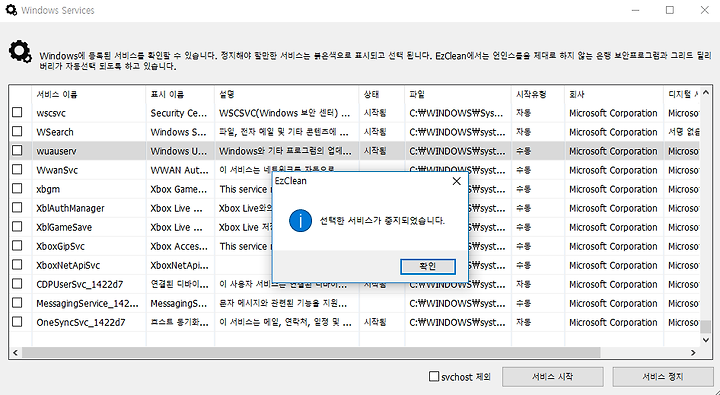Click the horizontal scrollbar right arrow
This screenshot has width=720, height=395.
(x=693, y=353)
